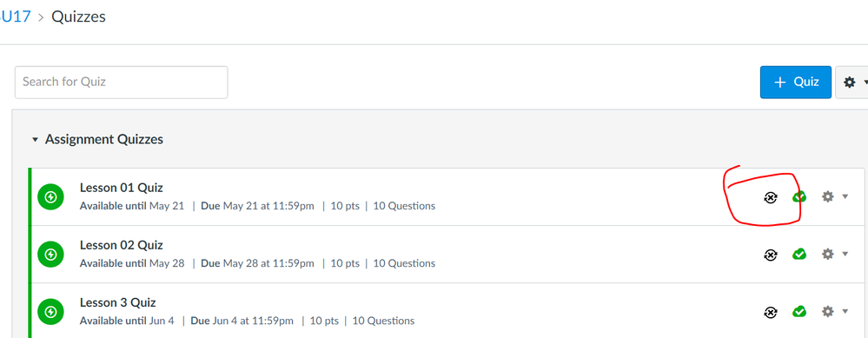
Task: Click the green quiz icon beside Lesson 01 Quiz
Action: click(x=51, y=197)
